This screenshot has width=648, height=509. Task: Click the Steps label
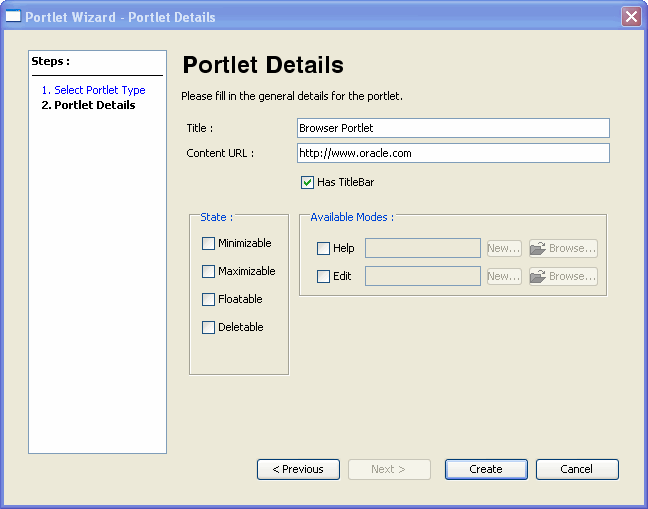coord(50,62)
